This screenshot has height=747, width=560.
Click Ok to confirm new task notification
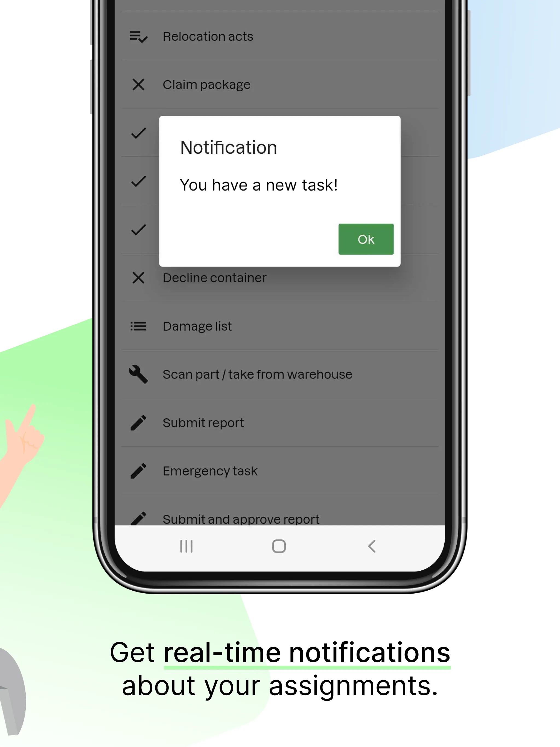tap(366, 238)
